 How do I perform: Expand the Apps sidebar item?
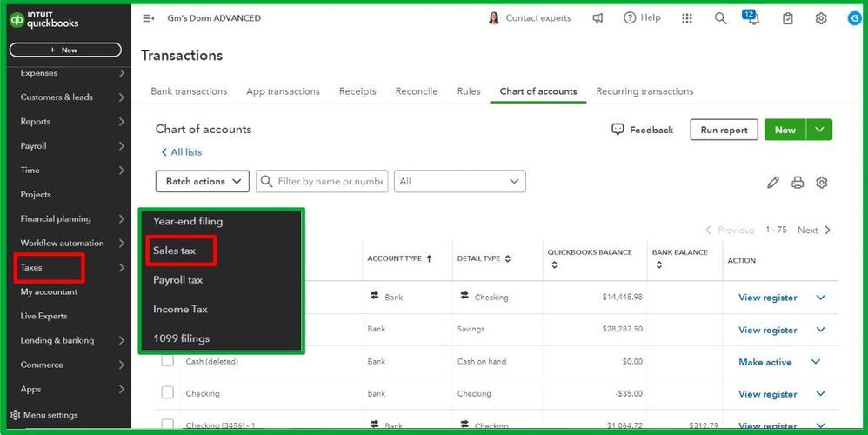(121, 389)
